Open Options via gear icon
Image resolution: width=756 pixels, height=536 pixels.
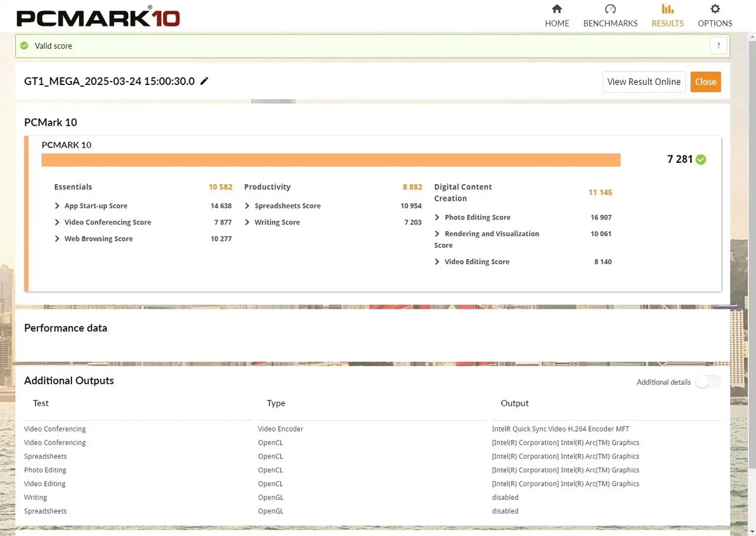[x=715, y=9]
